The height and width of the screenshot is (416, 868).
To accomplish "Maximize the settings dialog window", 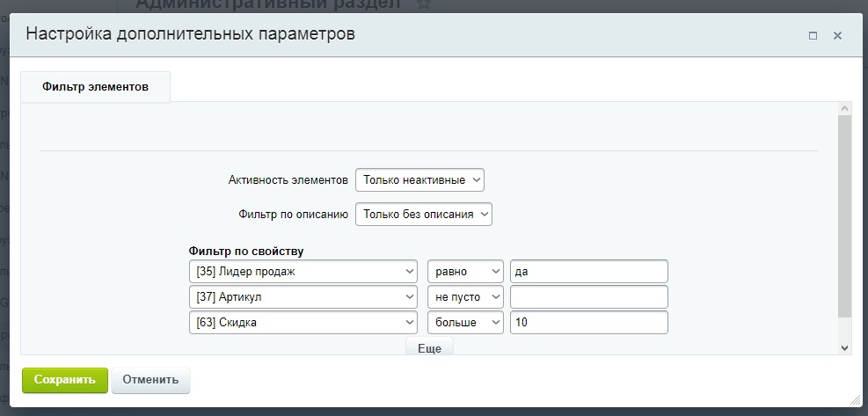I will [813, 36].
